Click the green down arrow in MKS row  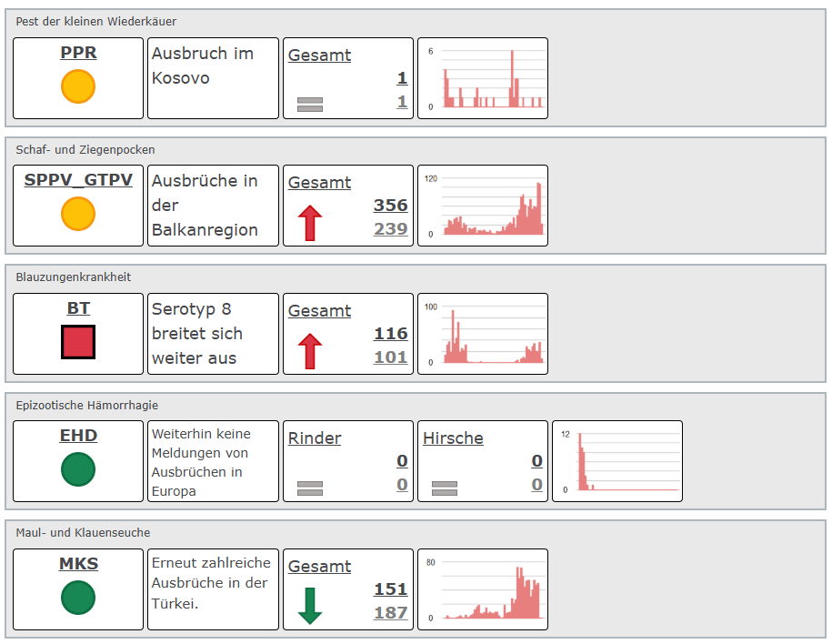point(310,606)
